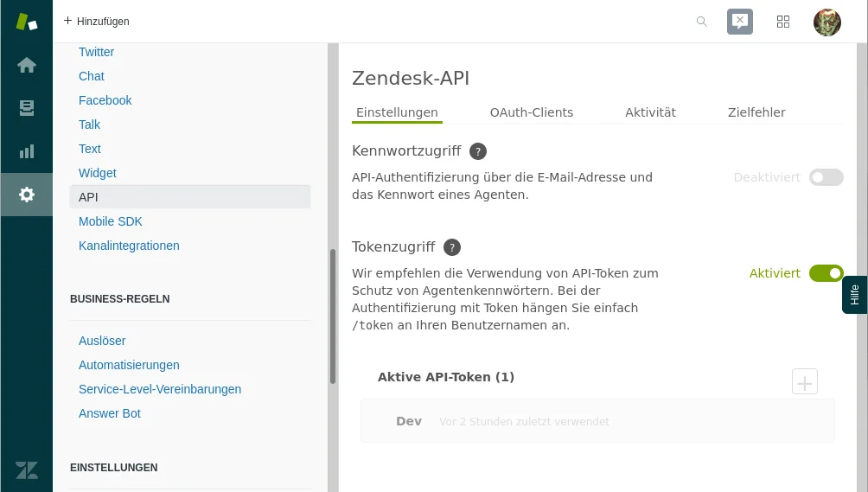Open the Kanalintegrationen sidebar link

(129, 246)
